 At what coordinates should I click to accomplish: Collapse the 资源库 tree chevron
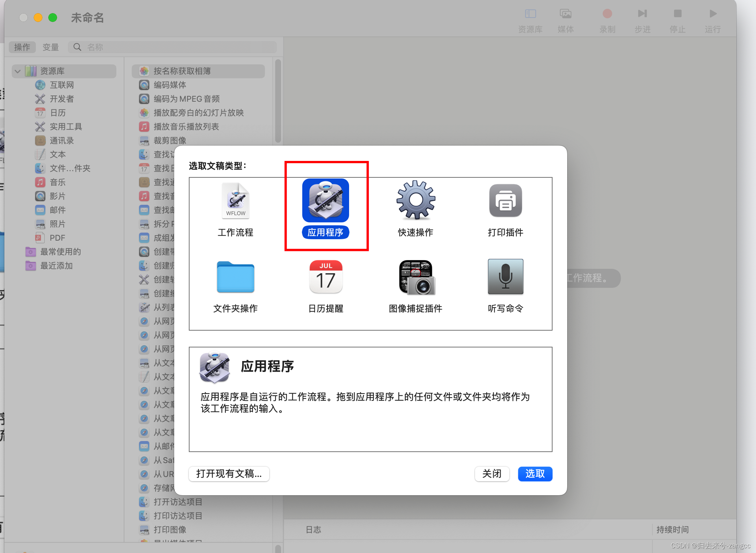click(x=18, y=71)
